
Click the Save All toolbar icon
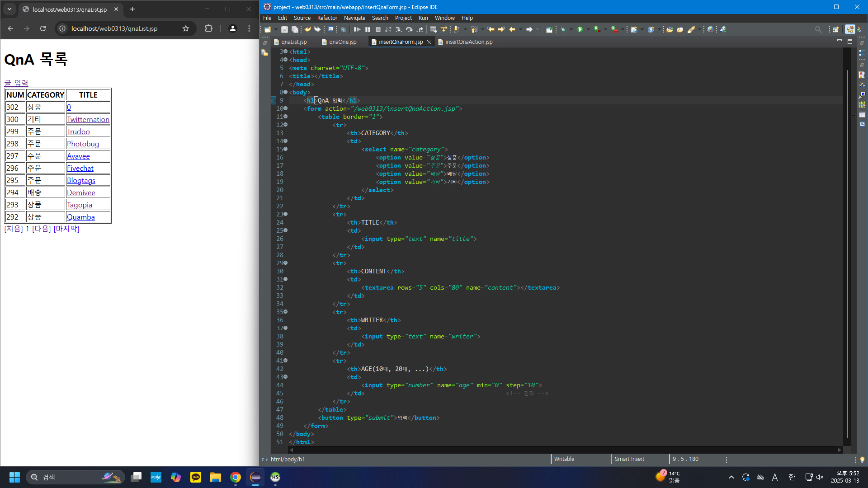[295, 29]
